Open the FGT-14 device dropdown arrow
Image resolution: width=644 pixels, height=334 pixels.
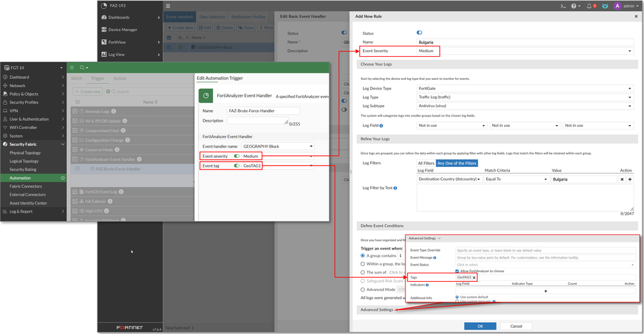(62, 68)
